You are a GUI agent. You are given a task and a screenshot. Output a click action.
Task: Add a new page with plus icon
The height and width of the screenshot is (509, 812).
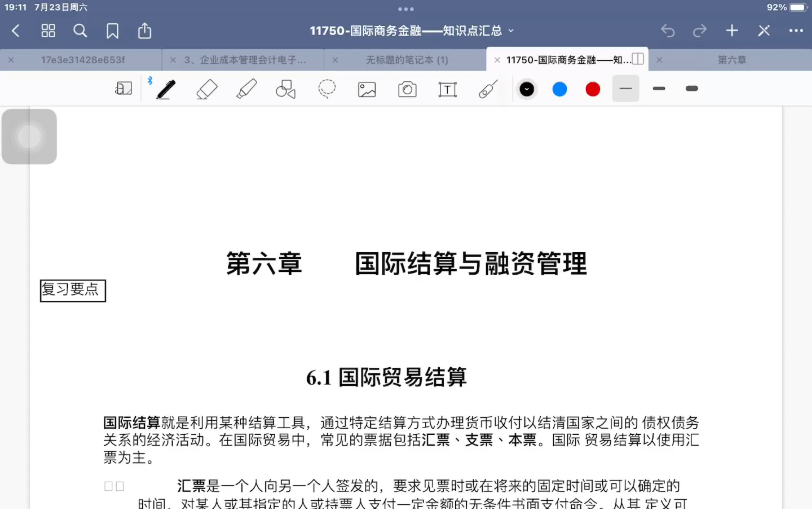click(732, 31)
